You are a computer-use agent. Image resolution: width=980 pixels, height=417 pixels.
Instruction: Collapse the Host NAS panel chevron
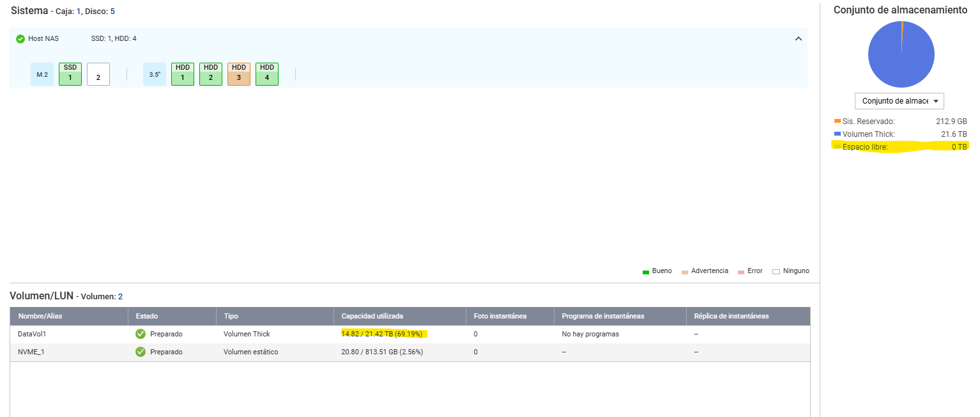pos(798,39)
